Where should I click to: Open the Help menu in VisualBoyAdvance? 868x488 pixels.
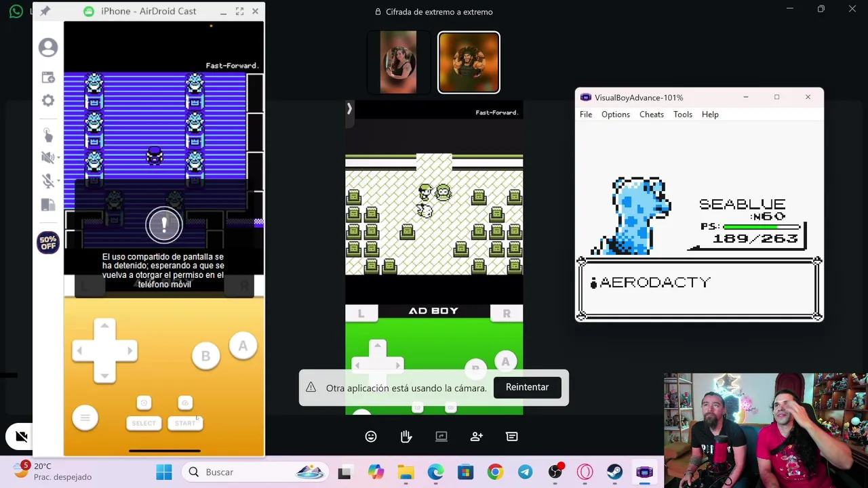click(x=710, y=115)
